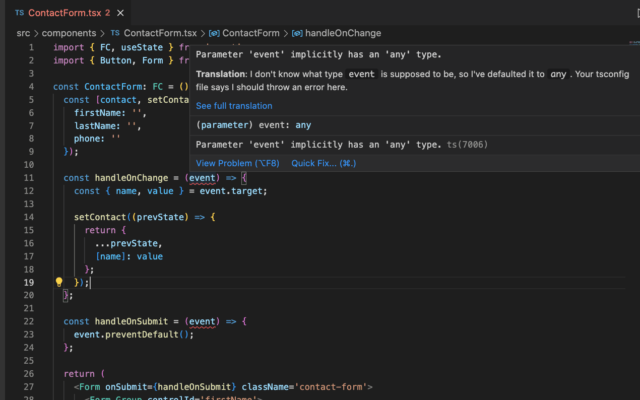Image resolution: width=640 pixels, height=400 pixels.
Task: Click 'phone' property on line 8
Action: pyautogui.click(x=87, y=139)
